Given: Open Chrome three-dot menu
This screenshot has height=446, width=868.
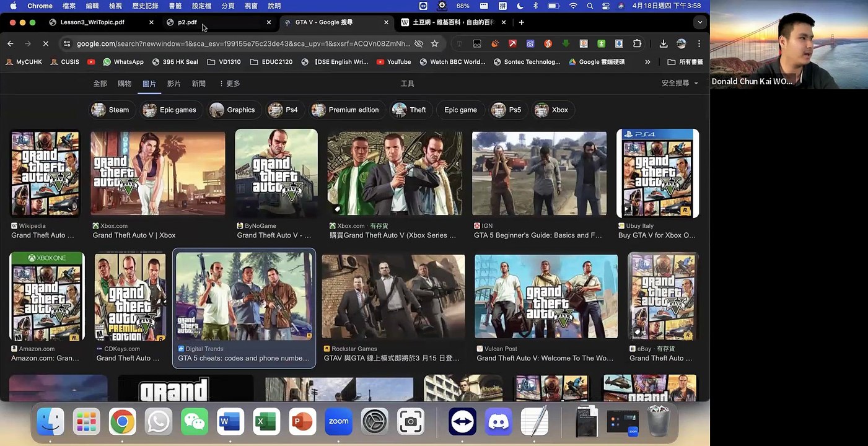Looking at the screenshot, I should (x=699, y=43).
